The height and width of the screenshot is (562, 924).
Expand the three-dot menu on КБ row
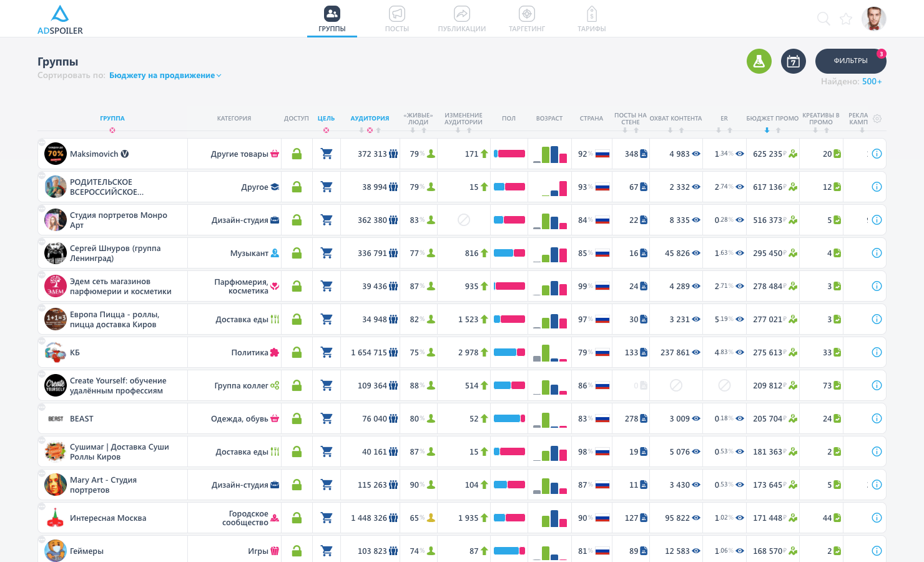point(42,341)
